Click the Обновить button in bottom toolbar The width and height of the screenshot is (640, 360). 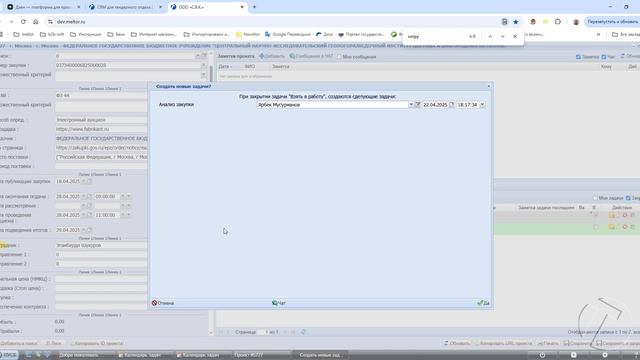pos(457,343)
